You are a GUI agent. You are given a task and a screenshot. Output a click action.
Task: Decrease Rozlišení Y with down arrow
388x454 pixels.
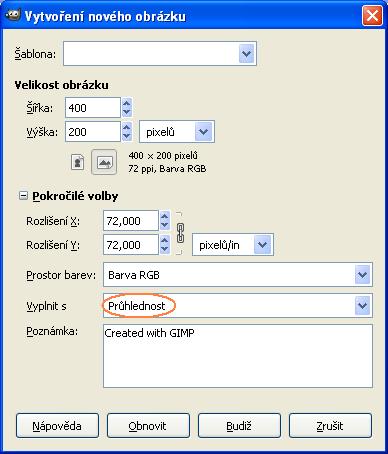[165, 249]
